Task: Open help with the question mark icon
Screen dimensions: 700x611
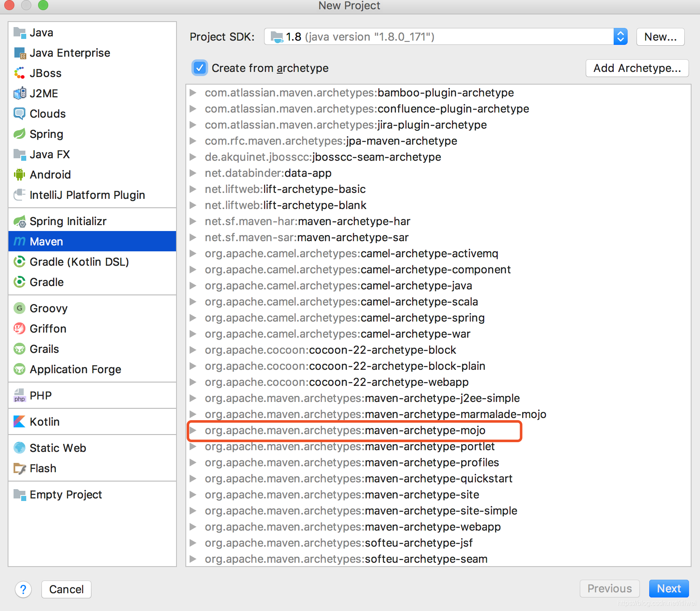Action: pos(23,589)
